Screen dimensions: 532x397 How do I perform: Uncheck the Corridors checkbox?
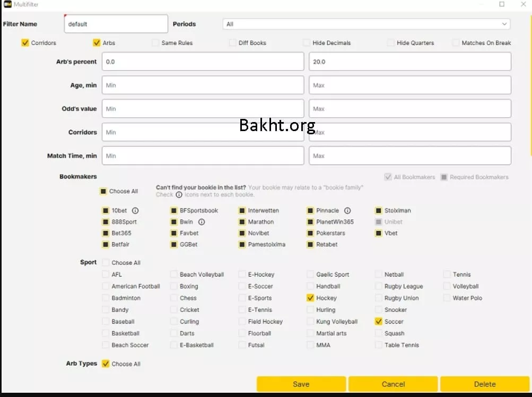[25, 43]
